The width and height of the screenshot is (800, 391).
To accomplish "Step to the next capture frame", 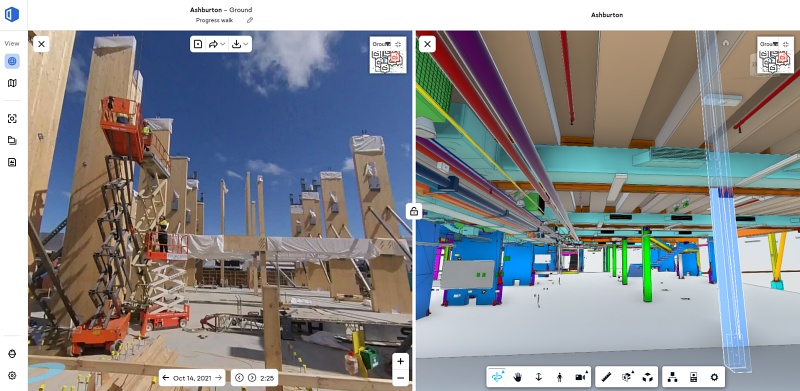I will tap(252, 378).
